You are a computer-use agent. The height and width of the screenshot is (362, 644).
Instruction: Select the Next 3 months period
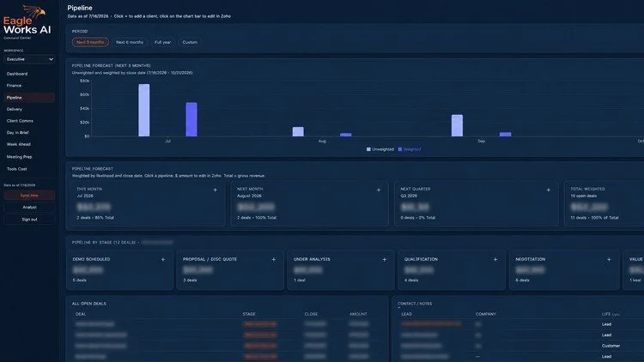click(x=90, y=42)
